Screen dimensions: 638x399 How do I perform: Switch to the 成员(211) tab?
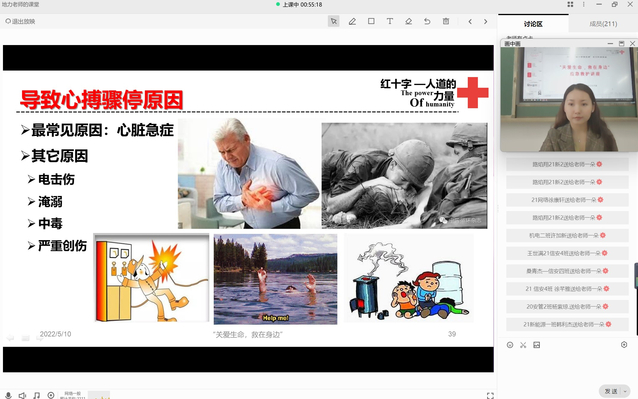[603, 24]
